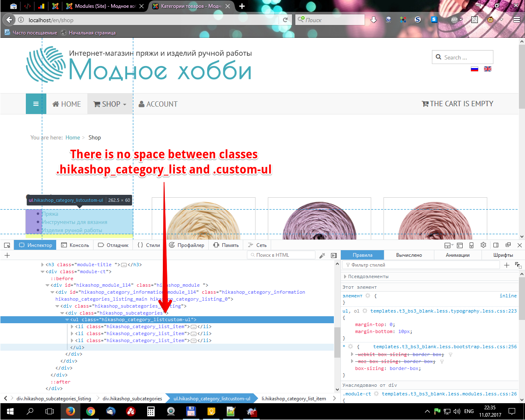
Task: Add a new node in the inspector
Action: coord(7,255)
